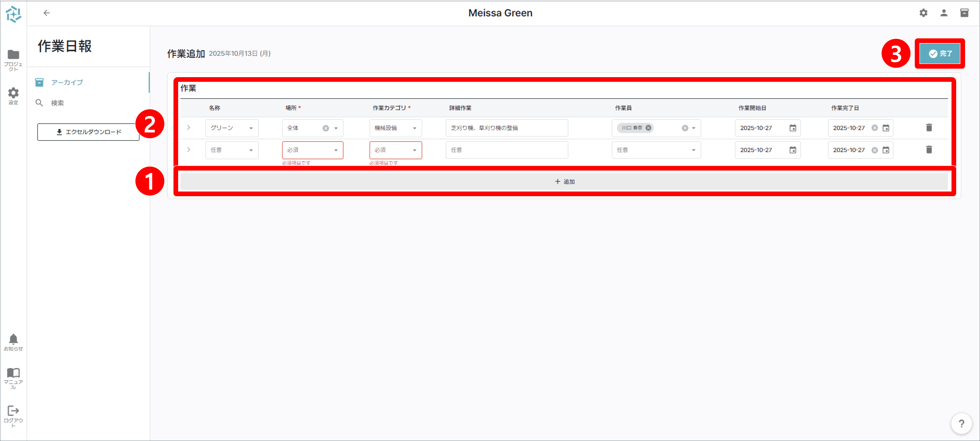Click the エクセルダウンロード button
This screenshot has width=980, height=441.
tap(88, 132)
